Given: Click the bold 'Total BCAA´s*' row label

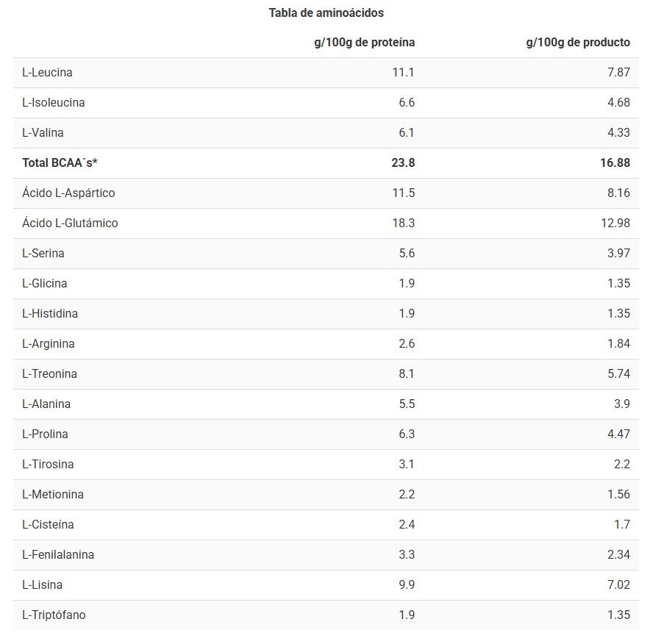Looking at the screenshot, I should pyautogui.click(x=60, y=163).
